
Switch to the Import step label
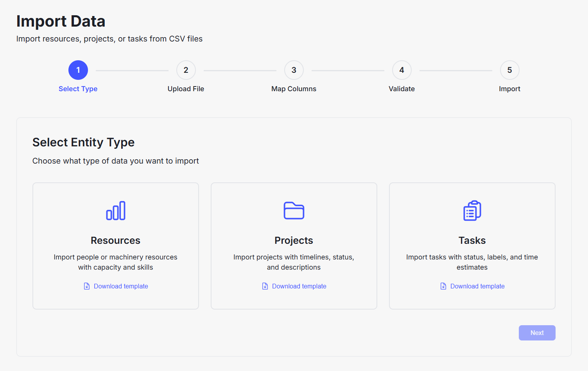(509, 88)
